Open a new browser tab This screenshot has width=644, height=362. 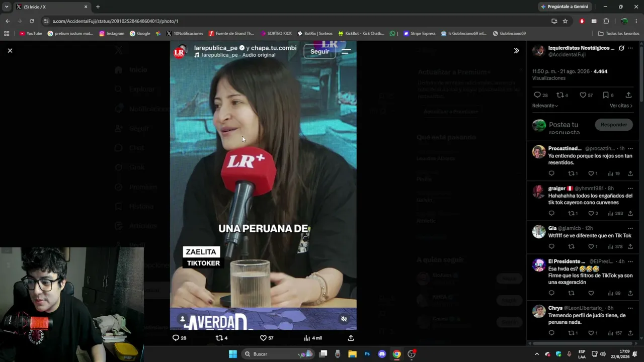tap(98, 7)
